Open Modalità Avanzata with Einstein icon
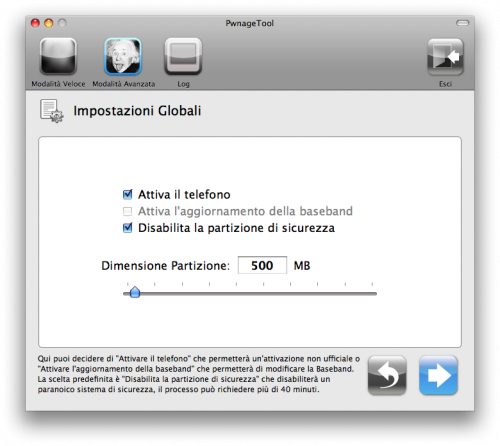Viewport: 500px width, 446px height. tap(123, 56)
